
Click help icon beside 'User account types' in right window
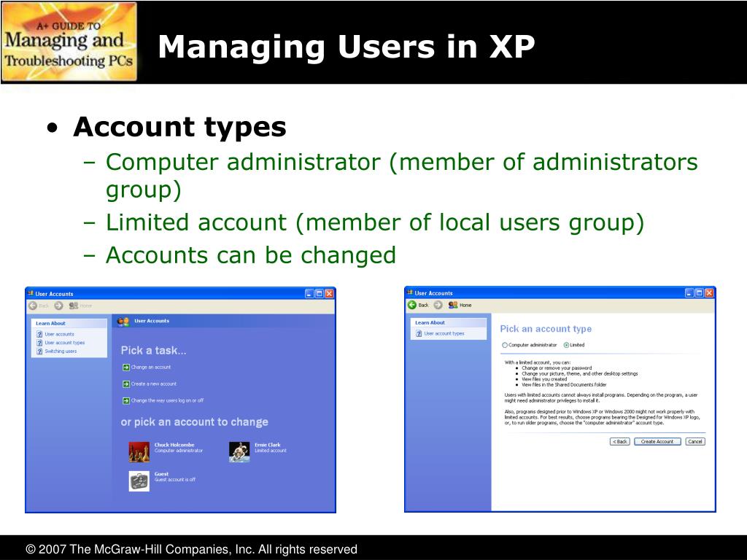pyautogui.click(x=419, y=333)
